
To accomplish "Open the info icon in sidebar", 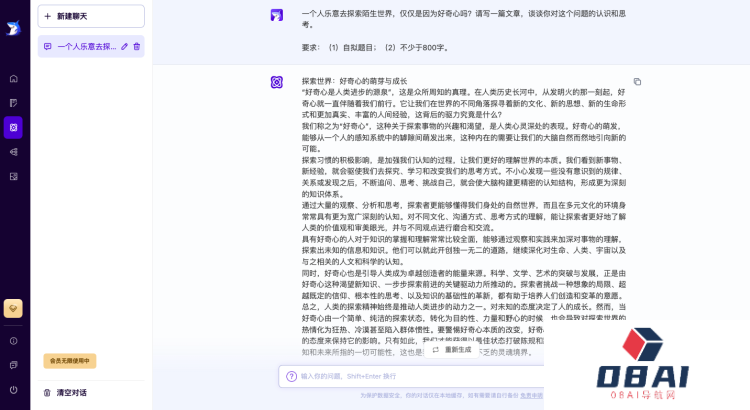I will (x=13, y=341).
